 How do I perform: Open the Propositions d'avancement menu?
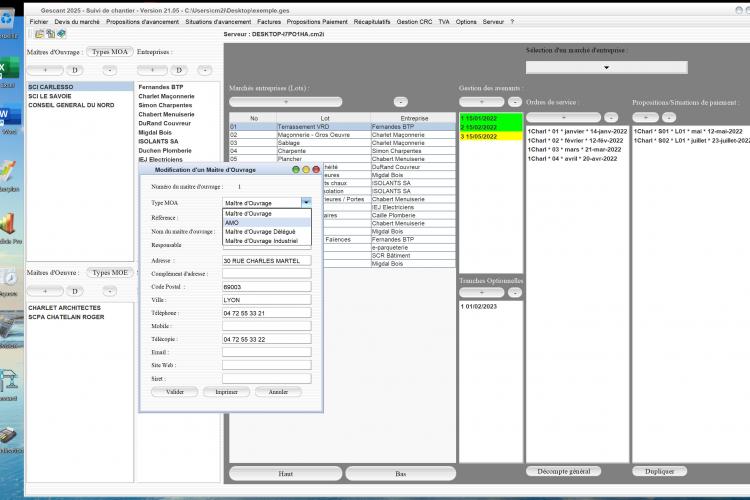tap(143, 22)
